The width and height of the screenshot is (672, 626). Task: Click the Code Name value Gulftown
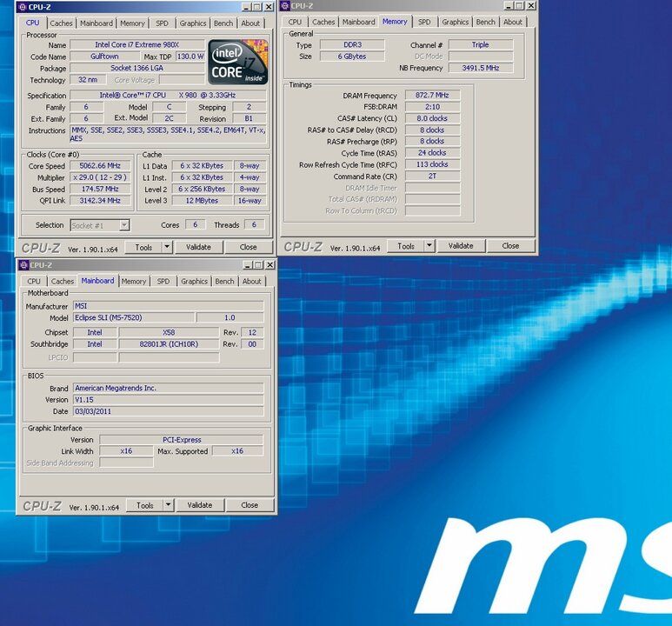pyautogui.click(x=104, y=57)
